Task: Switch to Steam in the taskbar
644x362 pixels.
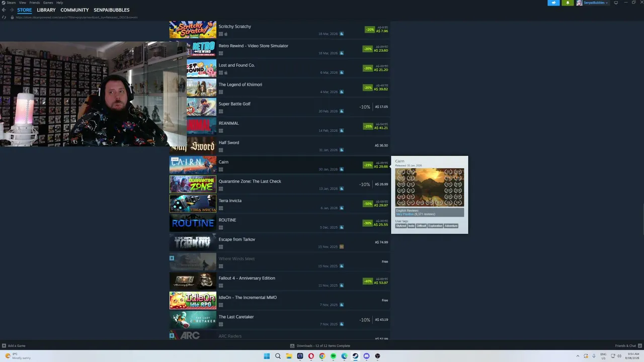Action: tap(355, 356)
